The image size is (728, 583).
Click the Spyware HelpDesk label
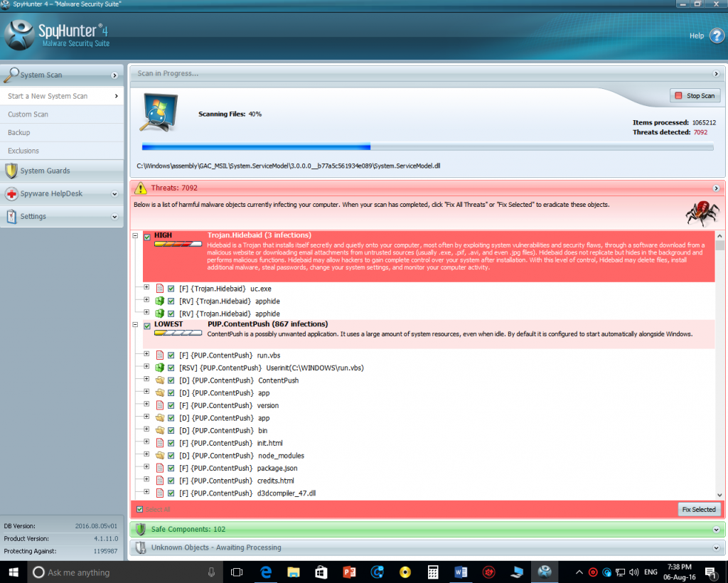51,193
